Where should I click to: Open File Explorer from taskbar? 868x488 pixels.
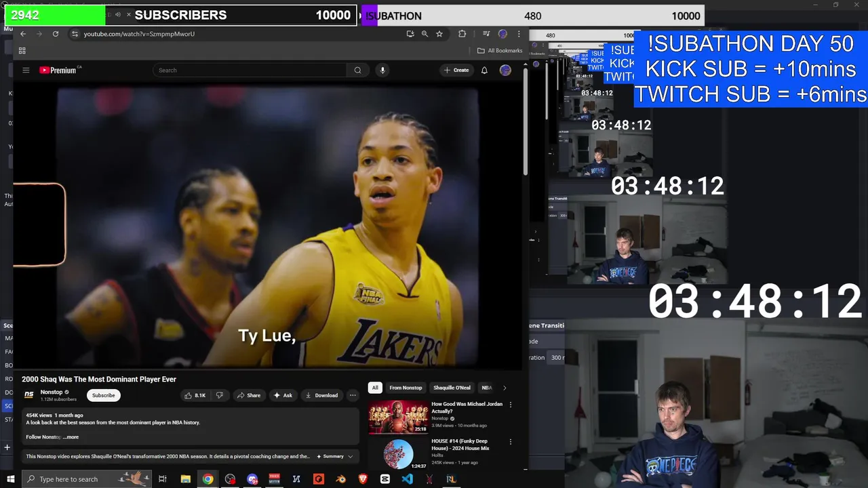185,479
